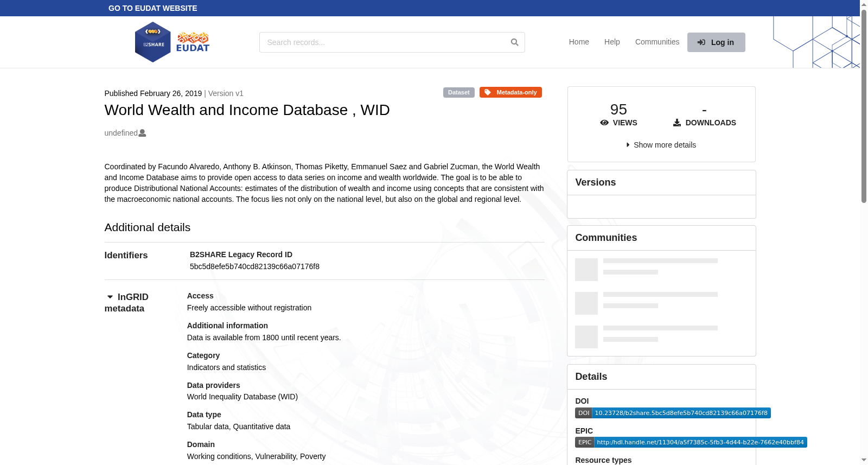
Task: Click 'Freely accessible without registration' text
Action: (249, 308)
